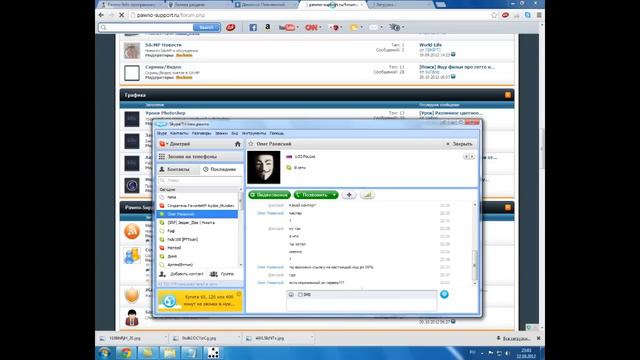The width and height of the screenshot is (640, 360).
Task: Click the browser toolbar search input
Action: [146, 27]
